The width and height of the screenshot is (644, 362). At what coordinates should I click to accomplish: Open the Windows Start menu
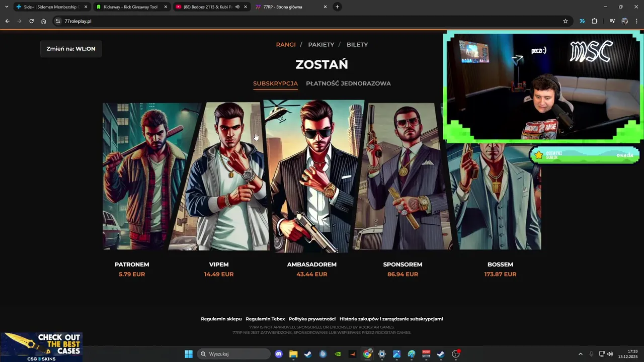coord(189,354)
